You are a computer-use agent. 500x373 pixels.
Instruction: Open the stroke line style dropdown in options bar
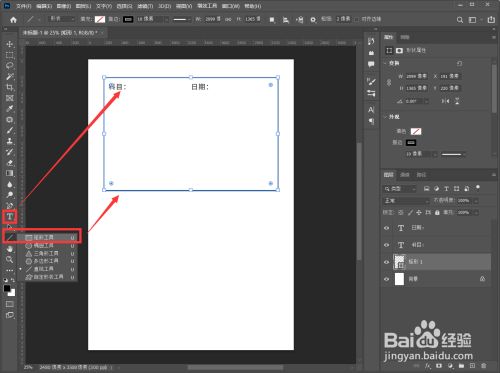[182, 19]
